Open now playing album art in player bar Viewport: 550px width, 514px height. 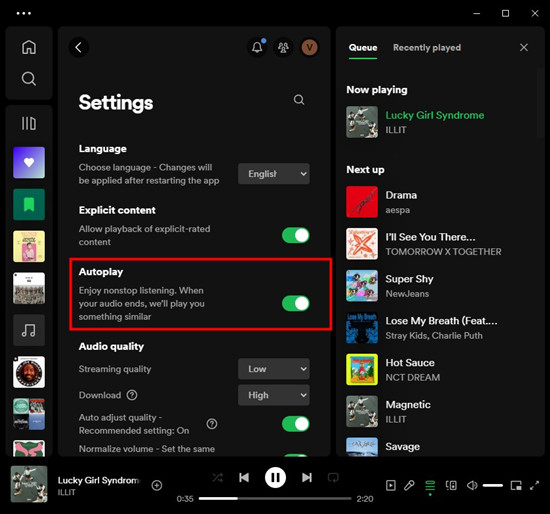click(29, 484)
